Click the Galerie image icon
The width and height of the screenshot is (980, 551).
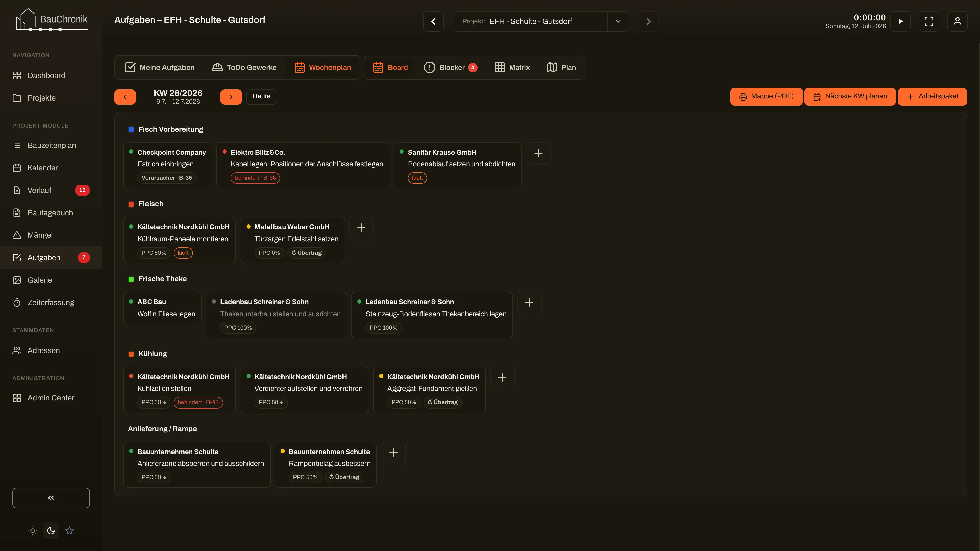[x=17, y=280]
